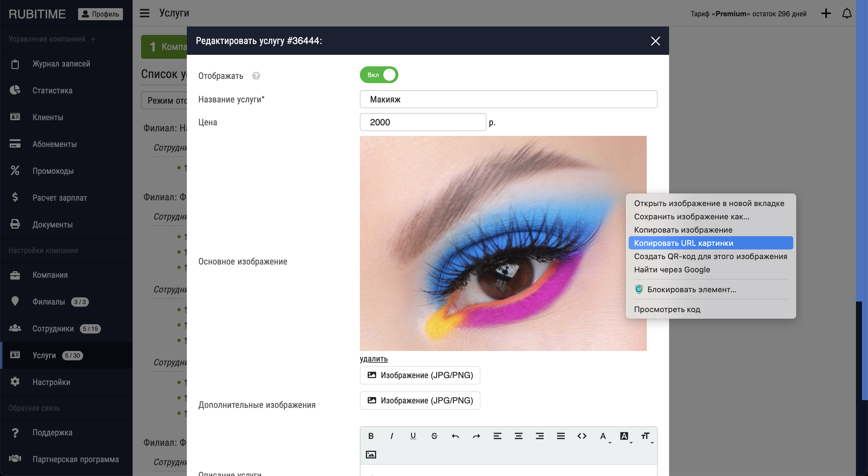Choose Копировать URL картинки from context menu

(x=683, y=243)
